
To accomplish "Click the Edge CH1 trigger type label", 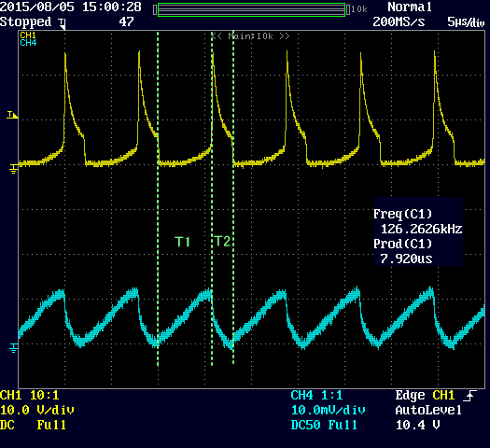I will point(425,396).
